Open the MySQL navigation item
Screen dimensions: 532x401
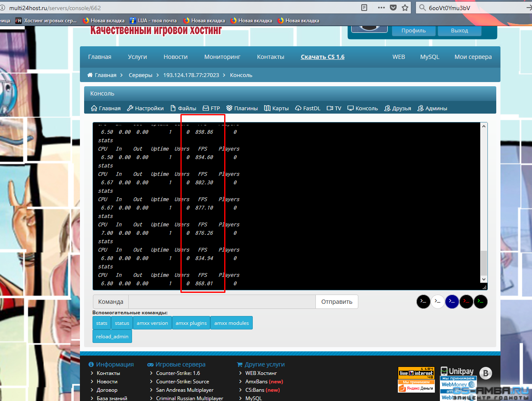point(429,57)
